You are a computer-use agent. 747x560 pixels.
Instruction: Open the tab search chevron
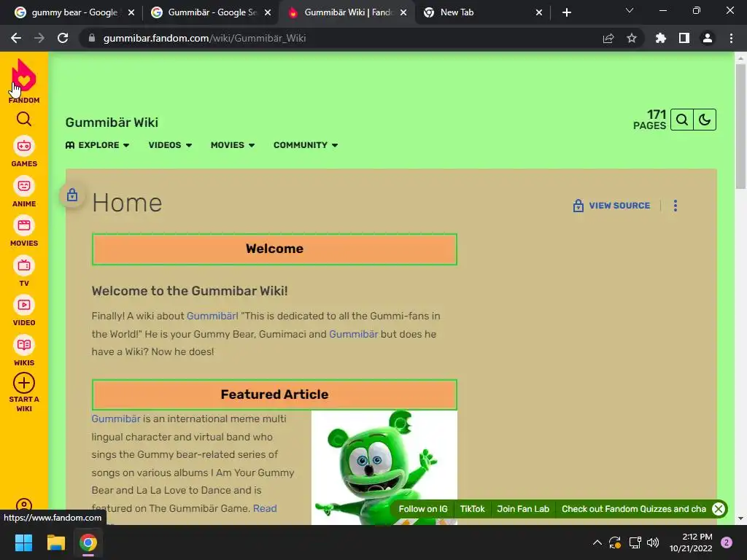630,10
